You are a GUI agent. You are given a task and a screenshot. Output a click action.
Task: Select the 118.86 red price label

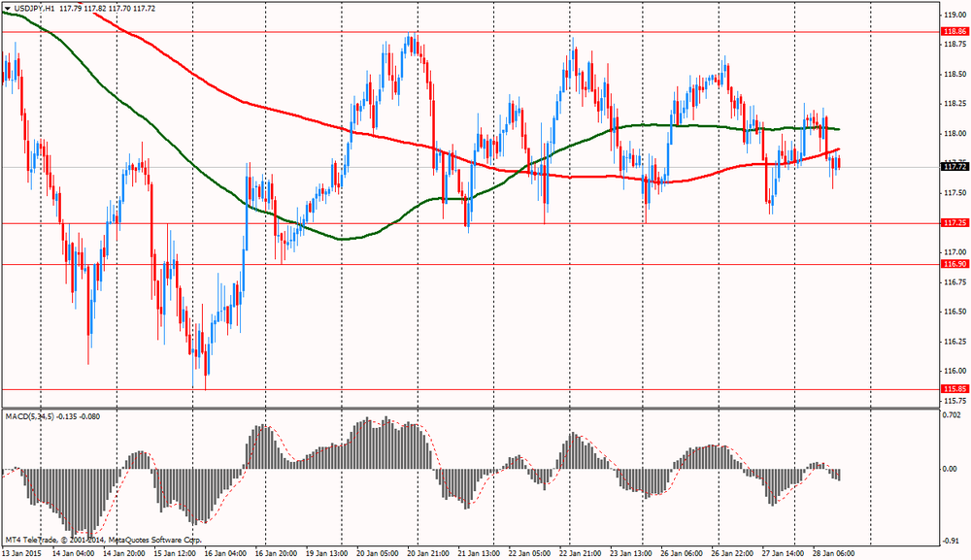coord(954,32)
